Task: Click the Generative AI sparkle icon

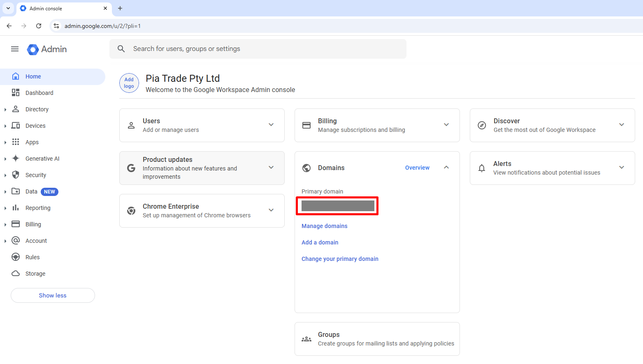Action: [x=16, y=159]
